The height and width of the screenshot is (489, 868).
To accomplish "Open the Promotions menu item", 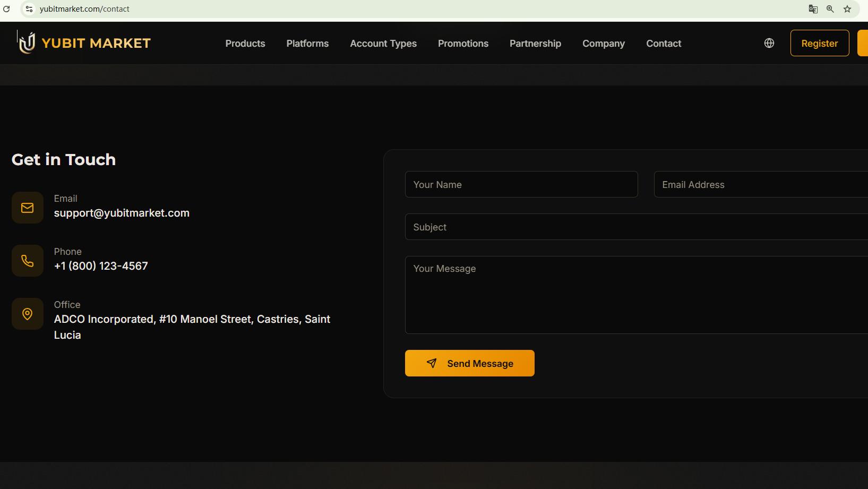I will [x=463, y=44].
